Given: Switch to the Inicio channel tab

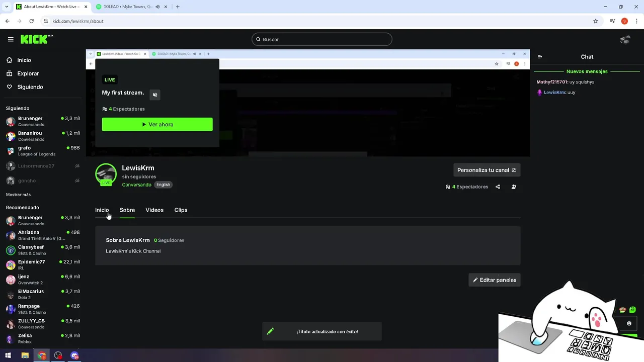Looking at the screenshot, I should click(x=102, y=210).
